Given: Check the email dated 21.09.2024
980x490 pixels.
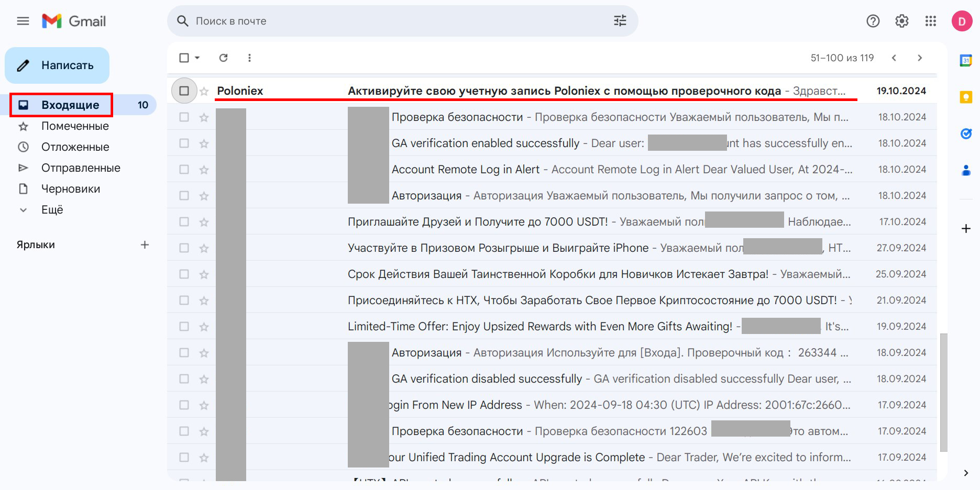Looking at the screenshot, I should click(x=184, y=300).
